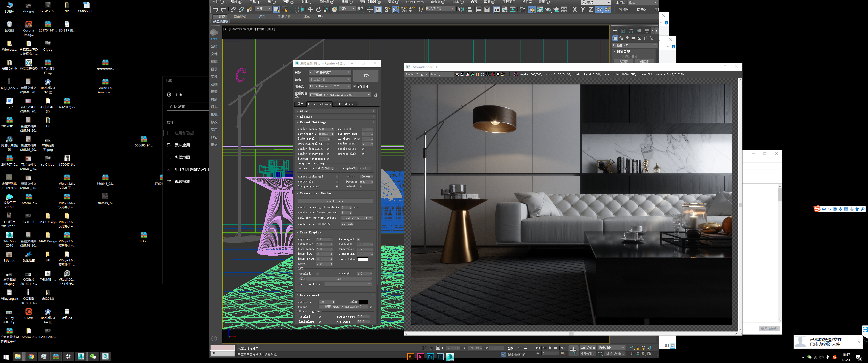Screen dimensions: 868x363
Task: Open the 渲染器 FStormRender dropdown
Action: pyautogui.click(x=330, y=86)
